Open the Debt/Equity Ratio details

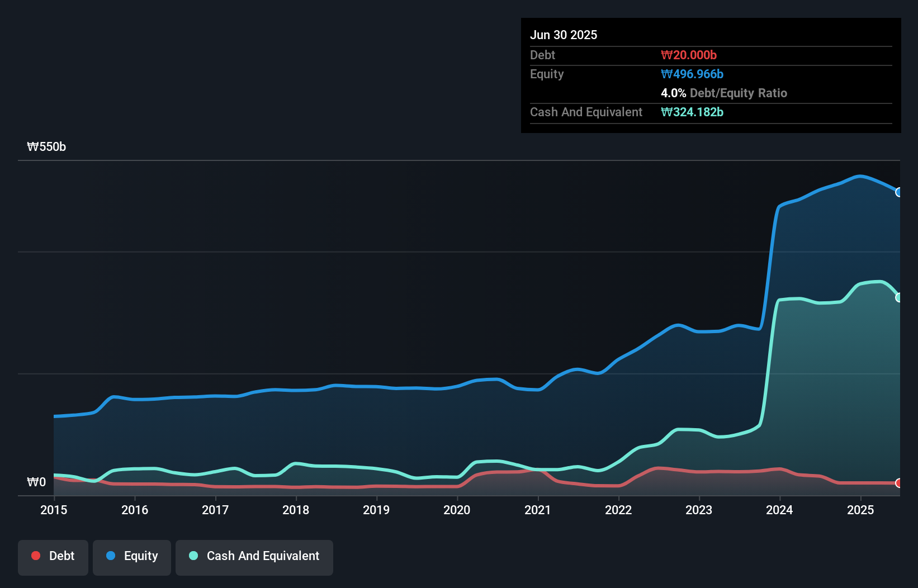[x=724, y=93]
